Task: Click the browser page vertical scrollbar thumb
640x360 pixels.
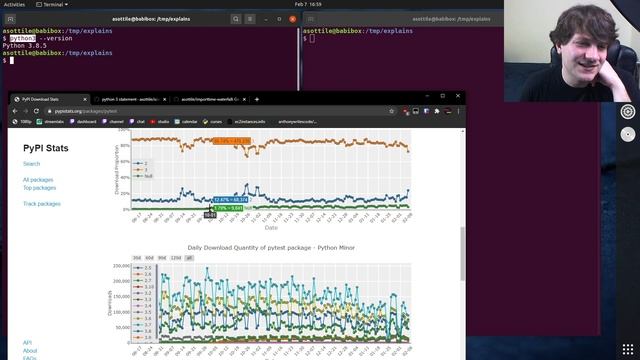Action: [462, 253]
